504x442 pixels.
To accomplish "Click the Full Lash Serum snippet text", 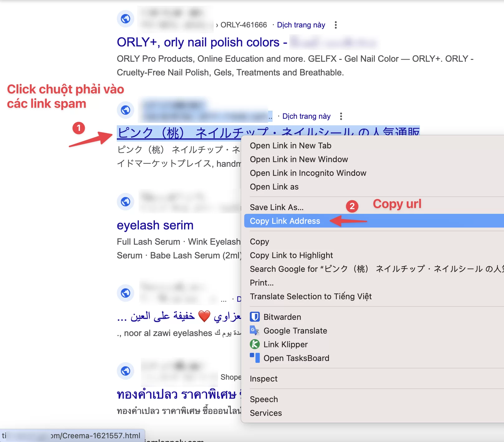I will 179,248.
